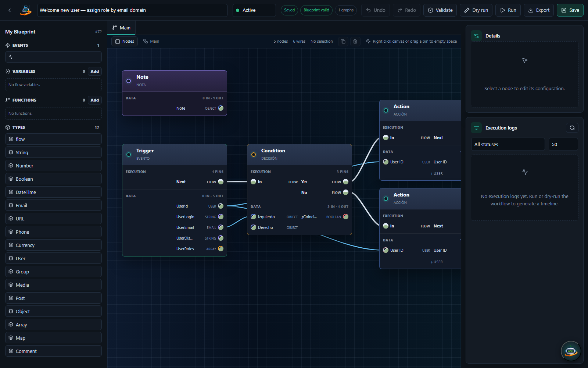Image resolution: width=588 pixels, height=368 pixels.
Task: Click the app logo icon in the header
Action: click(x=25, y=10)
